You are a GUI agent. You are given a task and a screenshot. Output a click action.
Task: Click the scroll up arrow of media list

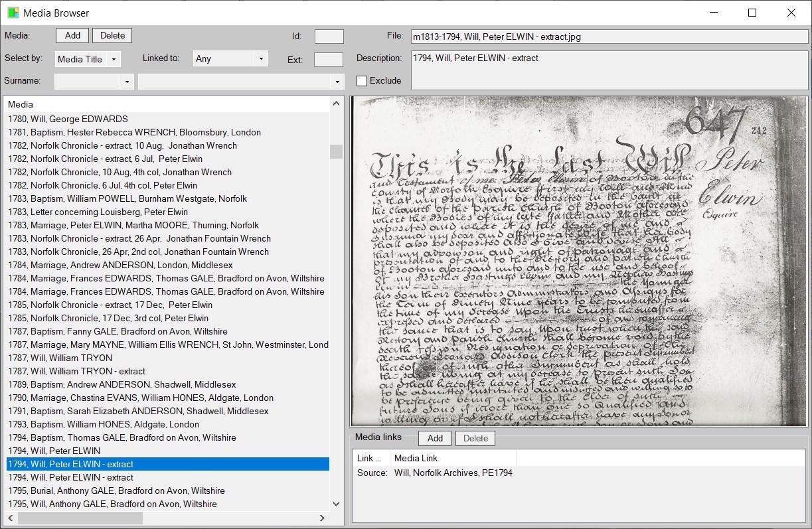click(x=336, y=104)
